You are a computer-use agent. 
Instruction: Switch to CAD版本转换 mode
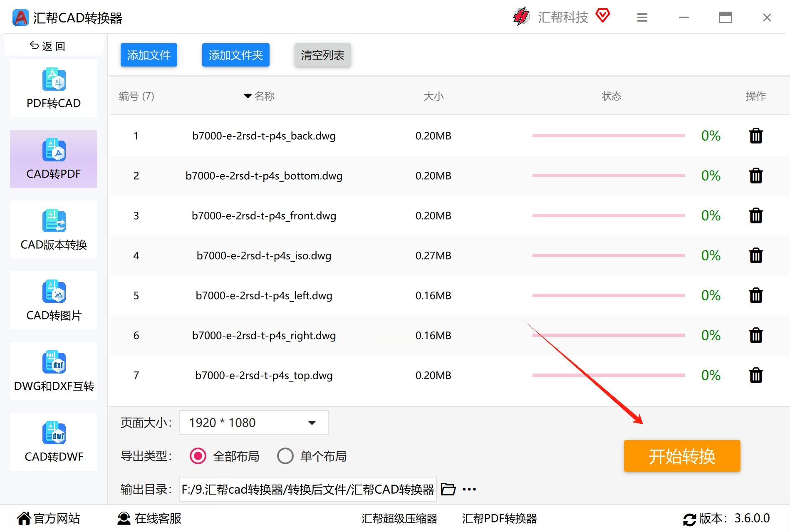click(54, 230)
